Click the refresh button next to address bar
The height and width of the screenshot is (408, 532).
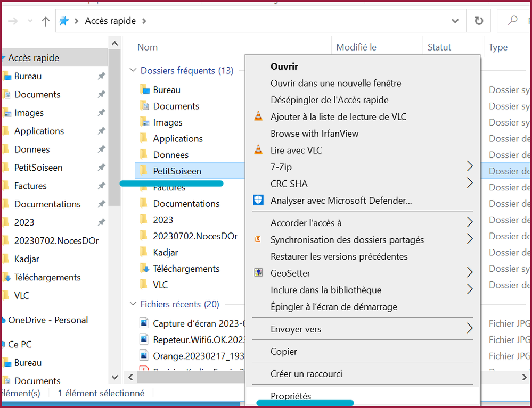[478, 21]
